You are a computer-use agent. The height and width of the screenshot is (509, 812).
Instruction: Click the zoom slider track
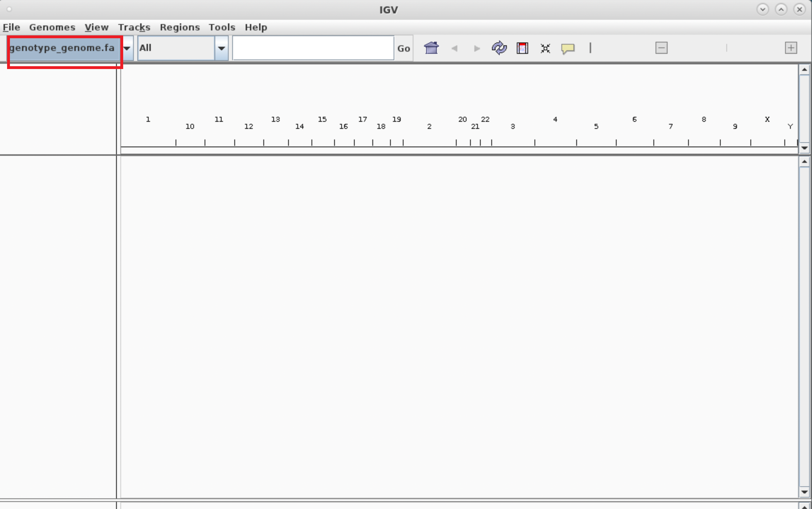click(x=726, y=48)
